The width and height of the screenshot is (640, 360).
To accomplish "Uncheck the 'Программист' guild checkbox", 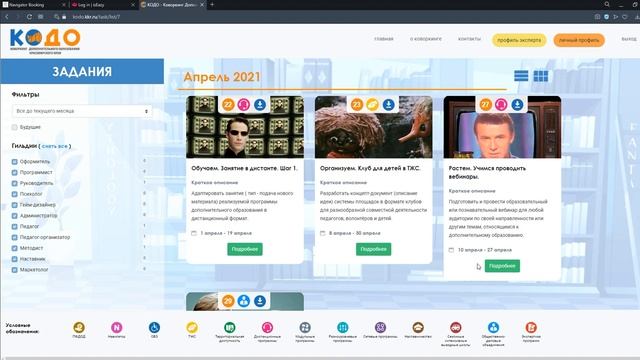I will pyautogui.click(x=15, y=173).
